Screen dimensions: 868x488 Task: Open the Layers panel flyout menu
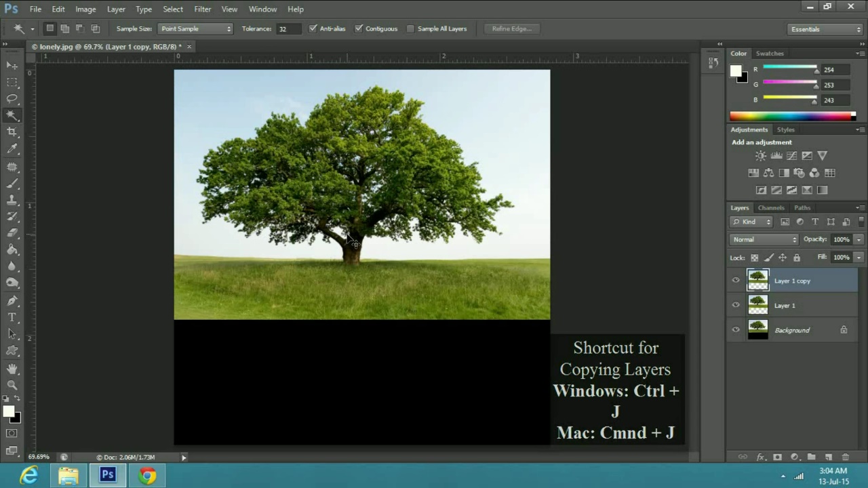coord(860,207)
